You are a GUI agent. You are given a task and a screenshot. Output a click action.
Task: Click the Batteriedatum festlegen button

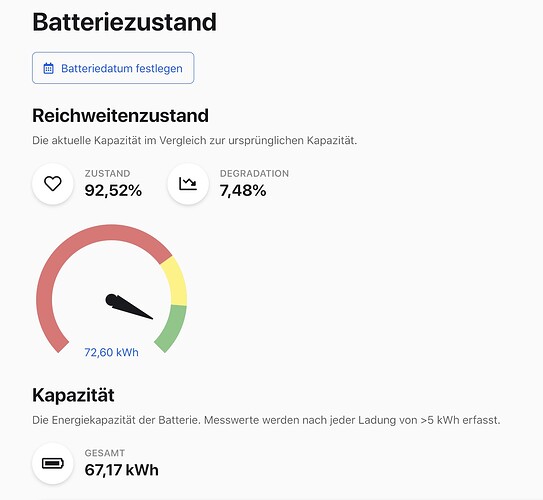(113, 68)
